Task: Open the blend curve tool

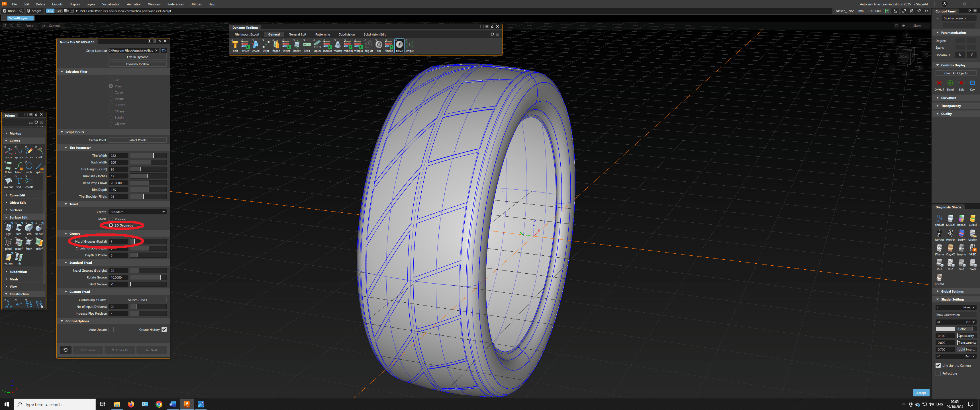Action: tap(19, 166)
